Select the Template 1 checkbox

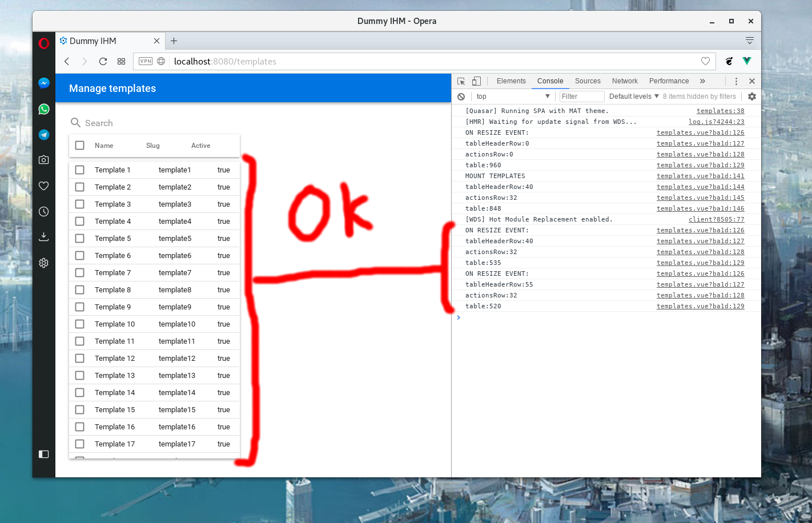[80, 170]
